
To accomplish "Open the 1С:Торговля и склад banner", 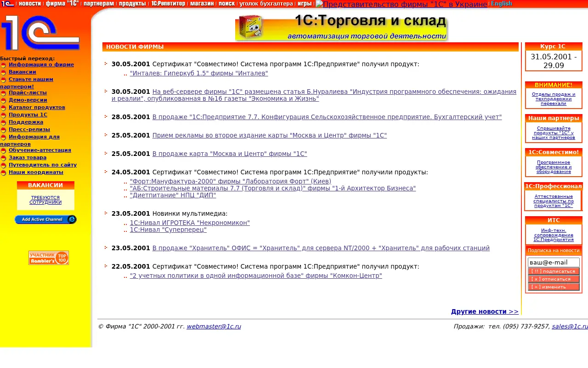I will click(341, 28).
